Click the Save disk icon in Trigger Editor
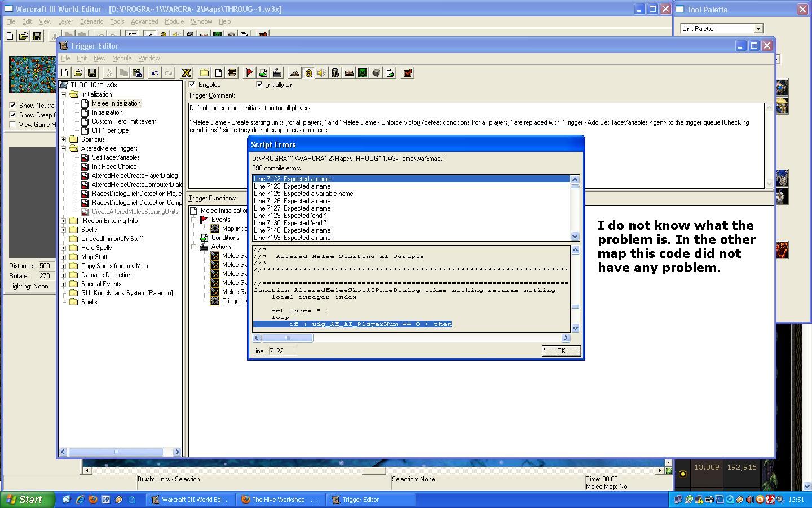 click(x=91, y=73)
